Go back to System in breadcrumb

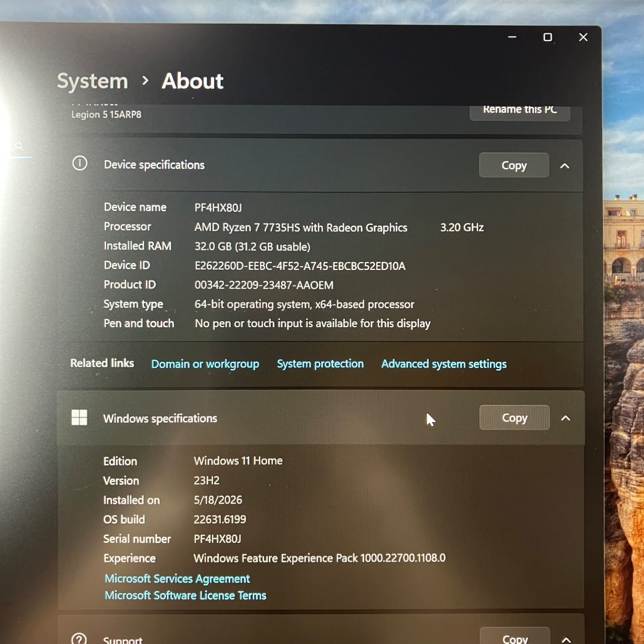click(x=93, y=81)
